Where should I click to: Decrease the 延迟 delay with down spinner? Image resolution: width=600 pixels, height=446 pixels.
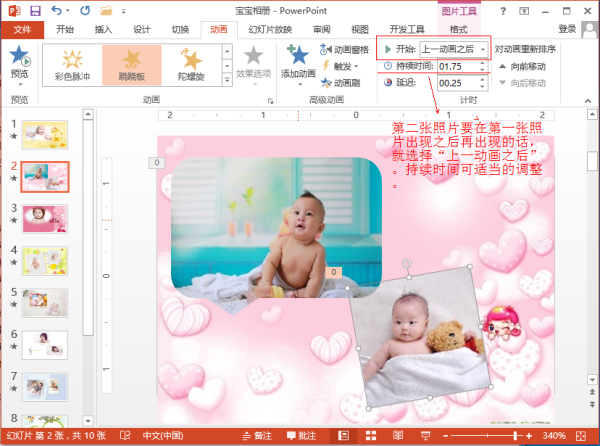coord(482,86)
